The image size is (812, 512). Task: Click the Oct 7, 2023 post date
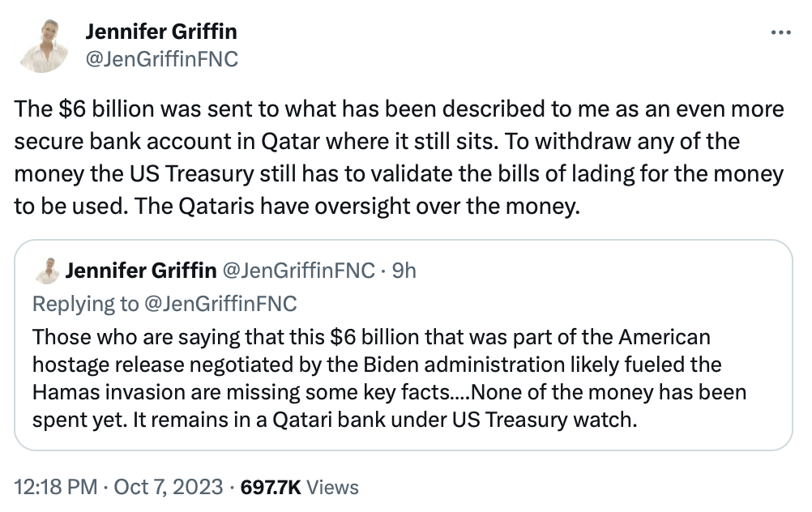[170, 487]
